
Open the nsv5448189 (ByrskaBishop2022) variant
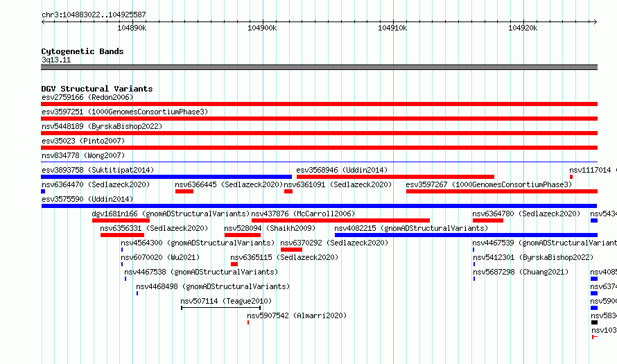click(102, 126)
